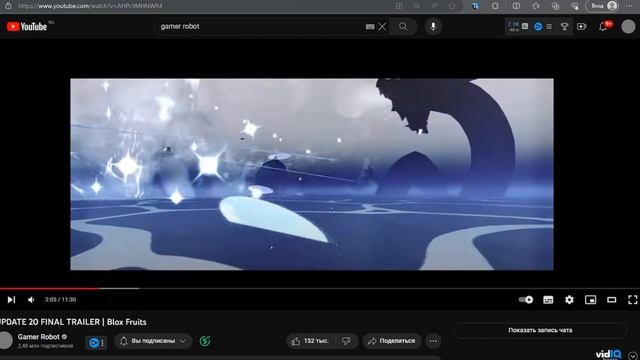Screen dimensions: 640x360
Task: Switch to theater mode
Action: 611,300
